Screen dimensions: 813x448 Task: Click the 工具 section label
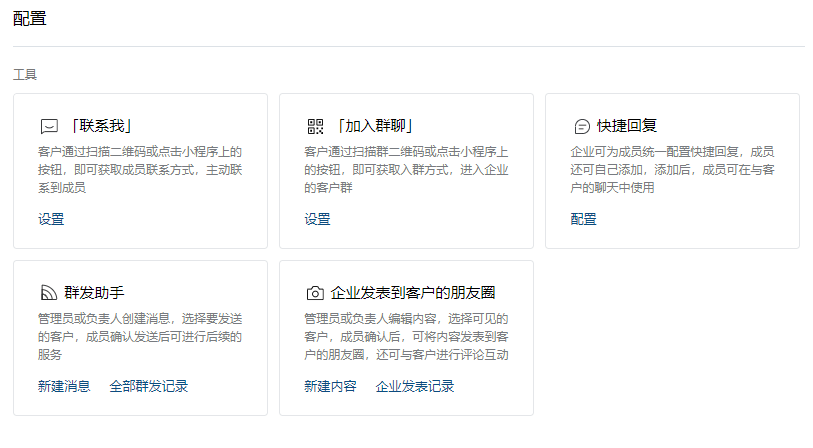click(x=25, y=75)
